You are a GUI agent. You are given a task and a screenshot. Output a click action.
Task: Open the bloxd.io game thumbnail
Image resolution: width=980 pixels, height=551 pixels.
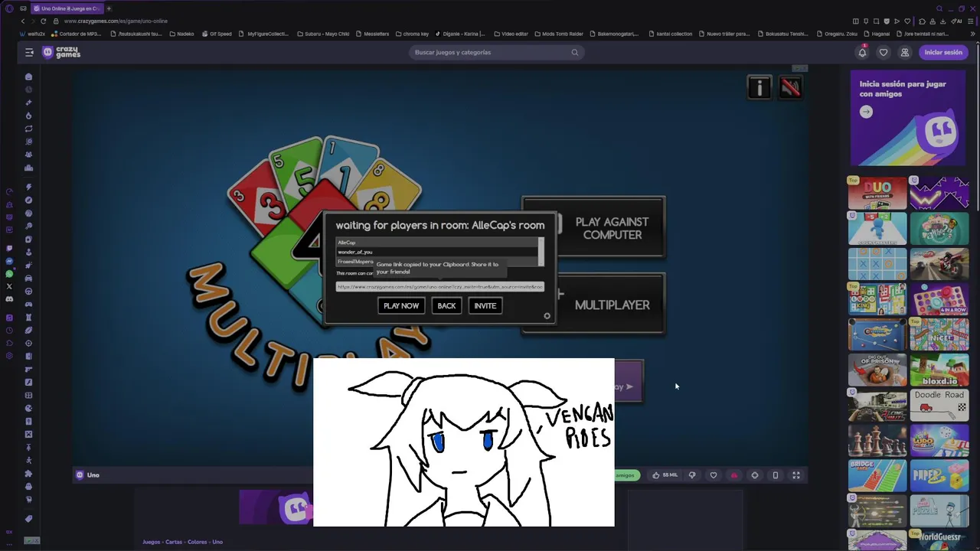[x=939, y=370]
